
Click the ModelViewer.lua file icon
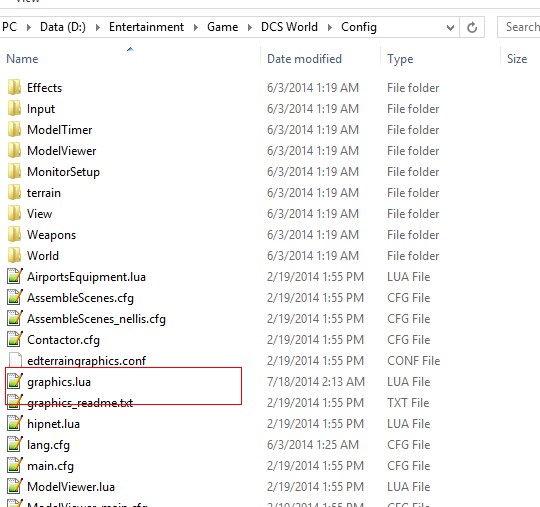click(x=15, y=486)
